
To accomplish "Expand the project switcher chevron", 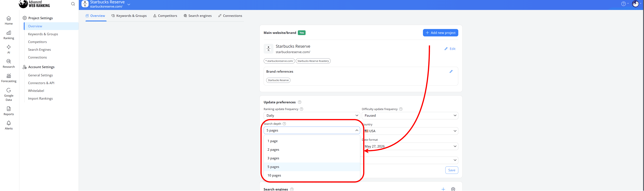I will click(x=129, y=4).
